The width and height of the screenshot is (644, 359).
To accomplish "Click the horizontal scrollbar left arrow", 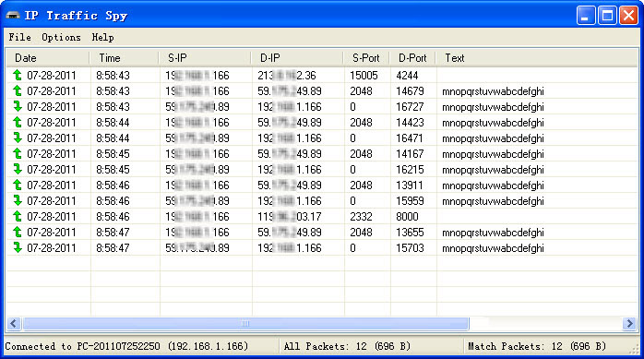I will click(x=14, y=324).
